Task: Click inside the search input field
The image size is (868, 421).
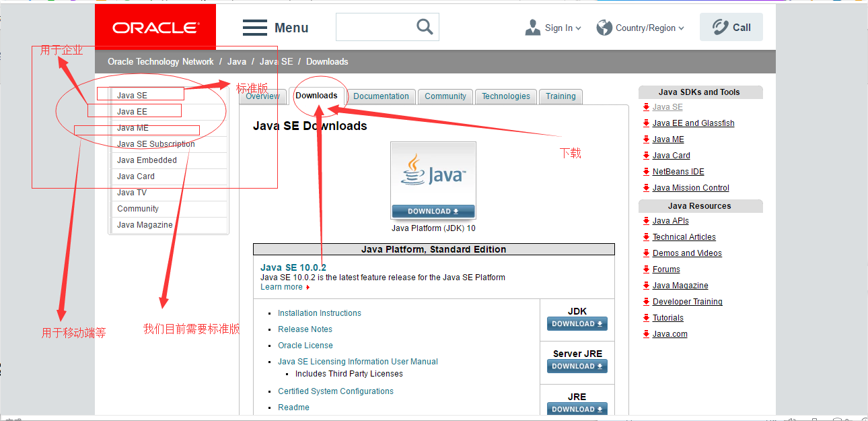Action: coord(376,27)
